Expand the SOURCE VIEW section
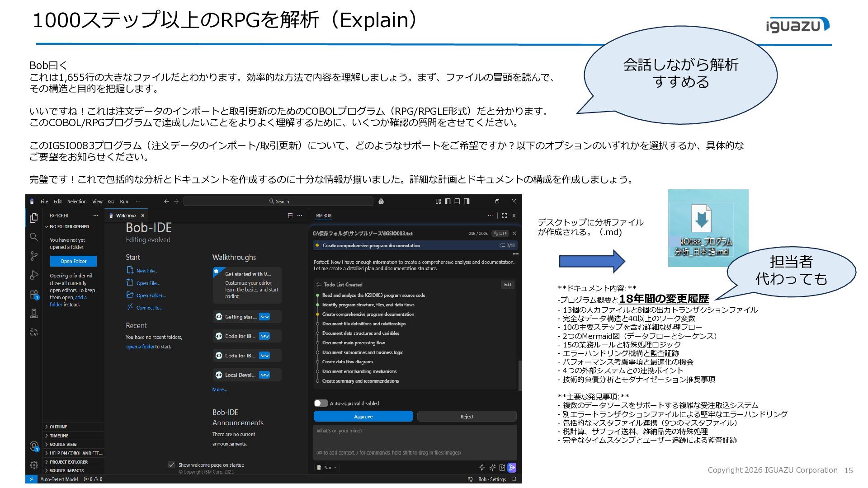 [x=74, y=445]
